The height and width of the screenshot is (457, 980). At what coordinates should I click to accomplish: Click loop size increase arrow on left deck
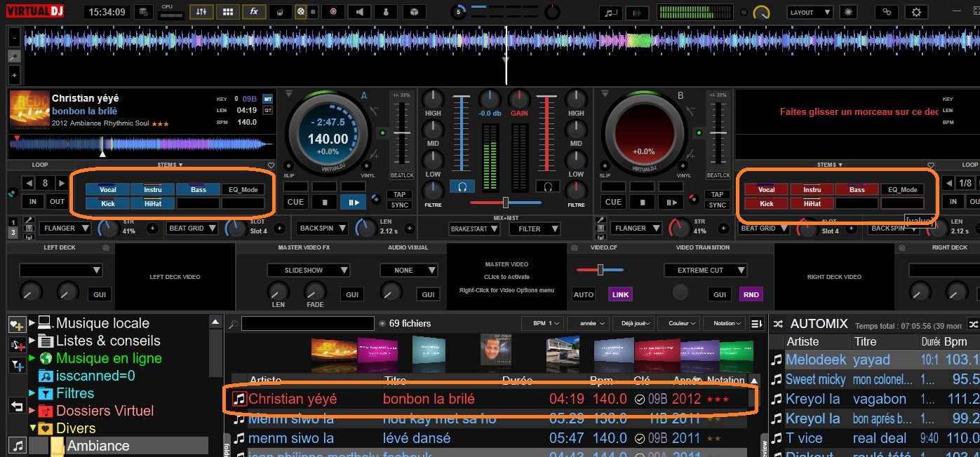pyautogui.click(x=60, y=184)
